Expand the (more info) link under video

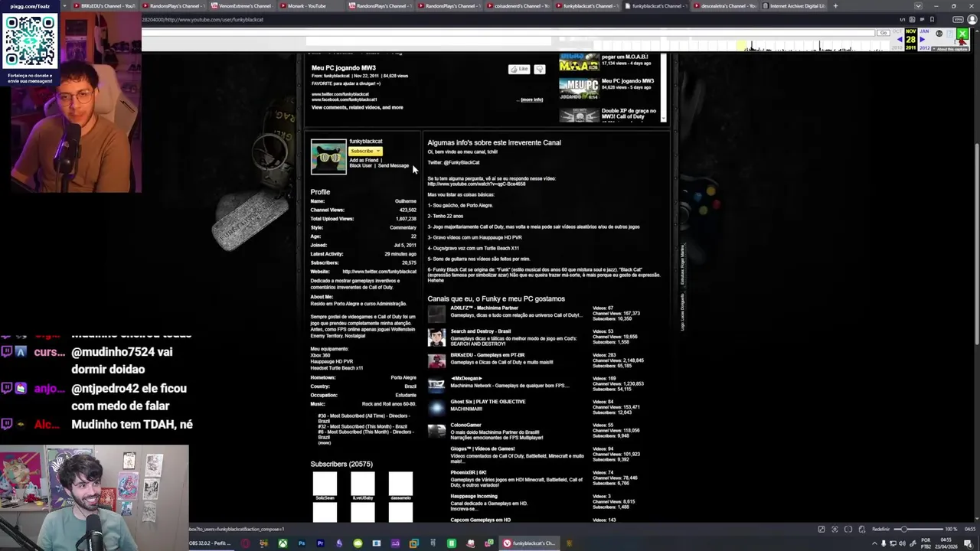pyautogui.click(x=531, y=99)
